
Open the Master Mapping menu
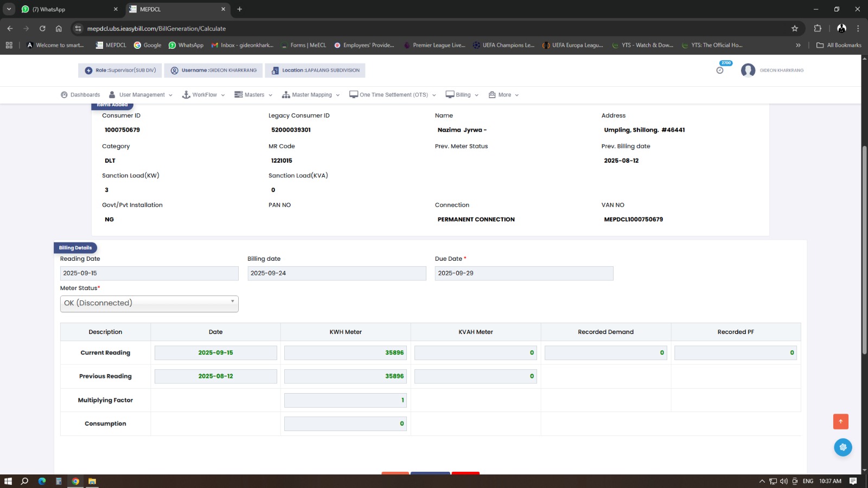coord(311,95)
